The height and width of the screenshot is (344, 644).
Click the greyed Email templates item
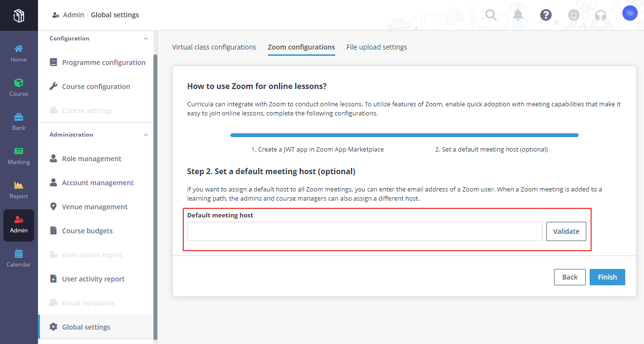(96, 303)
